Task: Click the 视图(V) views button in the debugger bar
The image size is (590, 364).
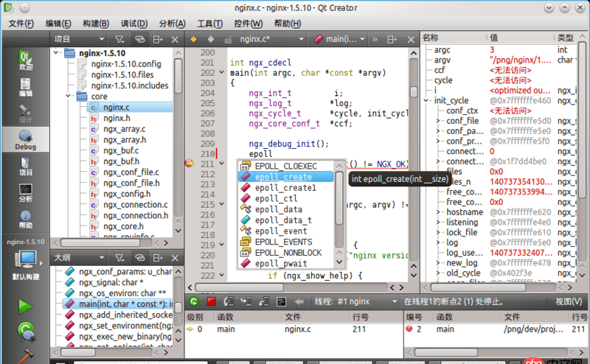Action: [569, 301]
